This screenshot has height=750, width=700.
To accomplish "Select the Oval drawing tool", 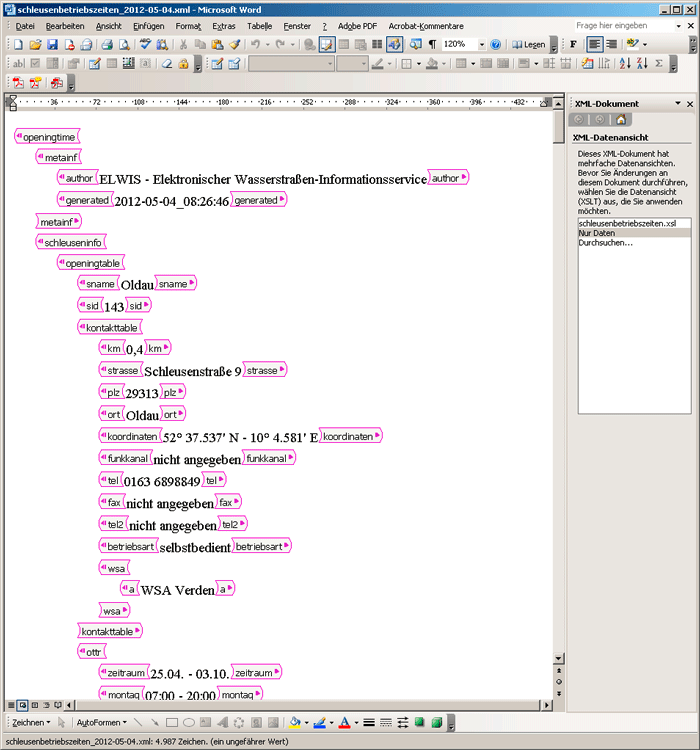I will click(189, 722).
